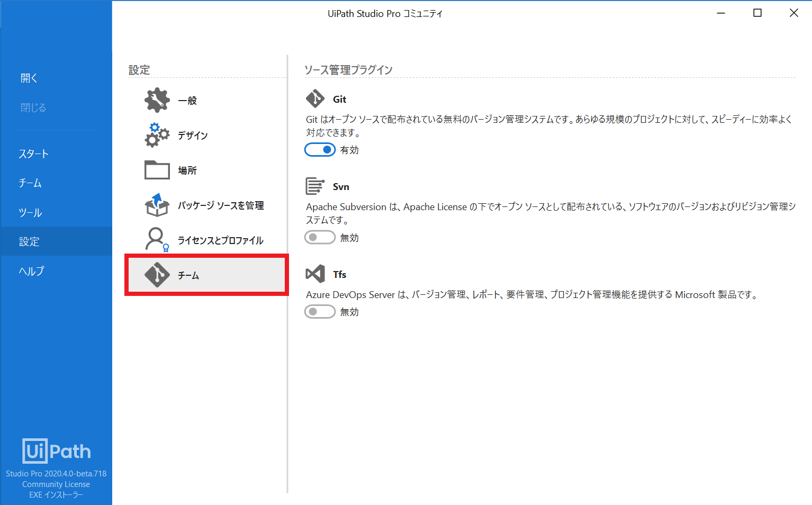The height and width of the screenshot is (505, 812).
Task: Click the 一般 wrench-gear icon
Action: 157,100
